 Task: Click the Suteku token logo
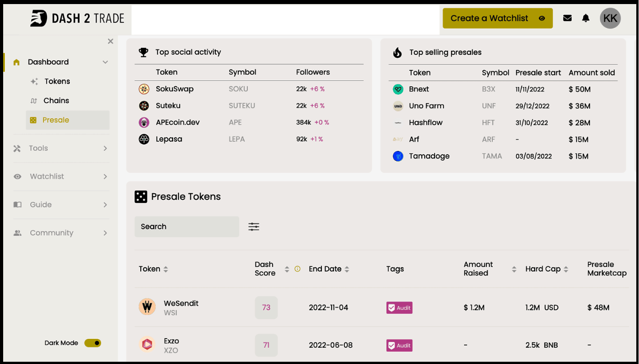[x=144, y=106]
